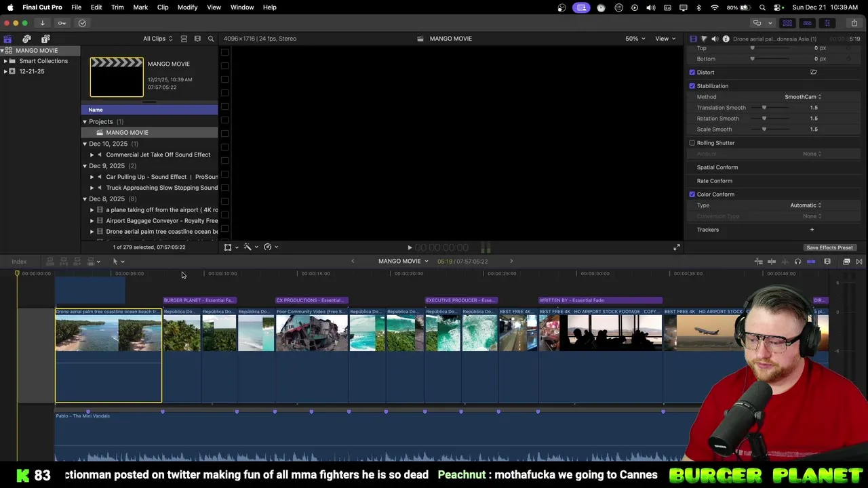
Task: Adjust the Translation Smooth slider
Action: pyautogui.click(x=770, y=108)
